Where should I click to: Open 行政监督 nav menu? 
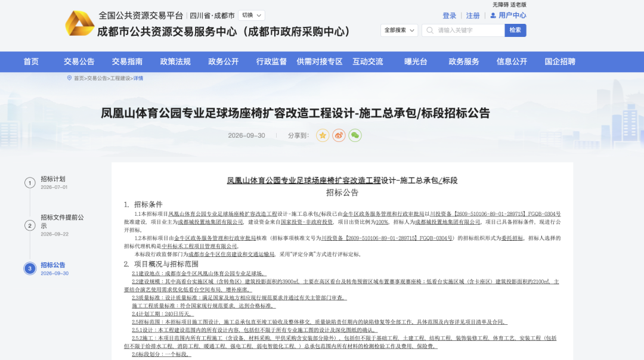pos(271,61)
